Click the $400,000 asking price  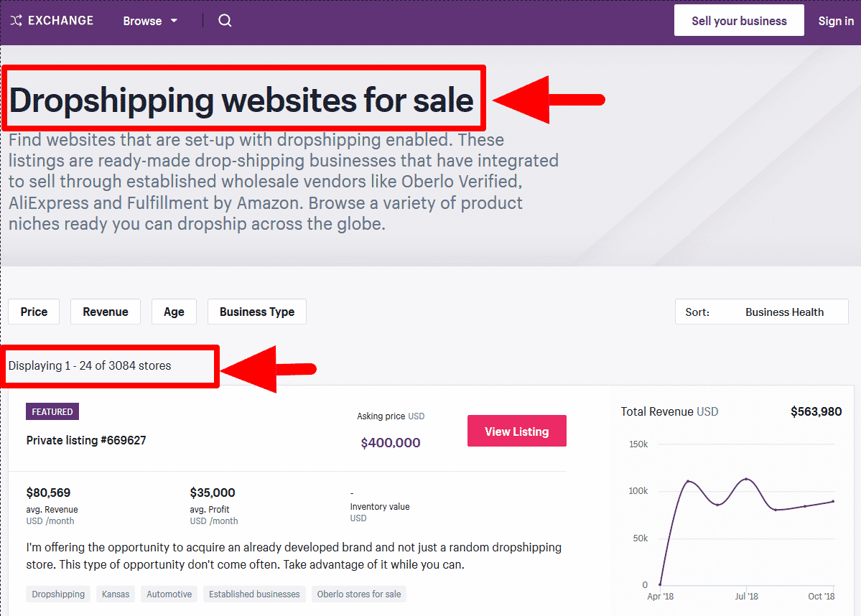[x=391, y=443]
